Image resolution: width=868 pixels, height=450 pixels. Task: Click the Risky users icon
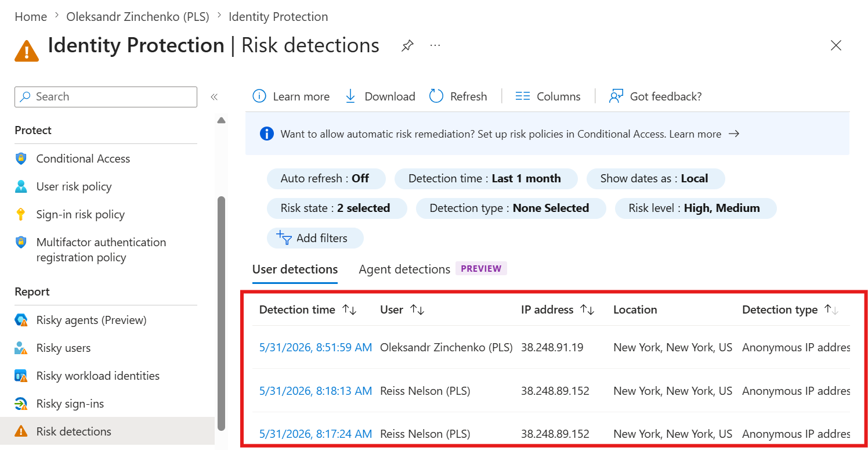[21, 348]
